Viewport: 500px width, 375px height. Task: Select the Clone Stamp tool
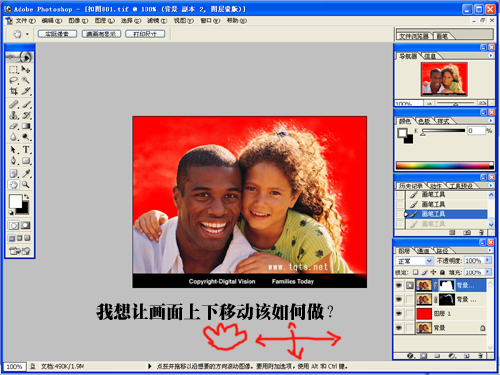tap(14, 115)
